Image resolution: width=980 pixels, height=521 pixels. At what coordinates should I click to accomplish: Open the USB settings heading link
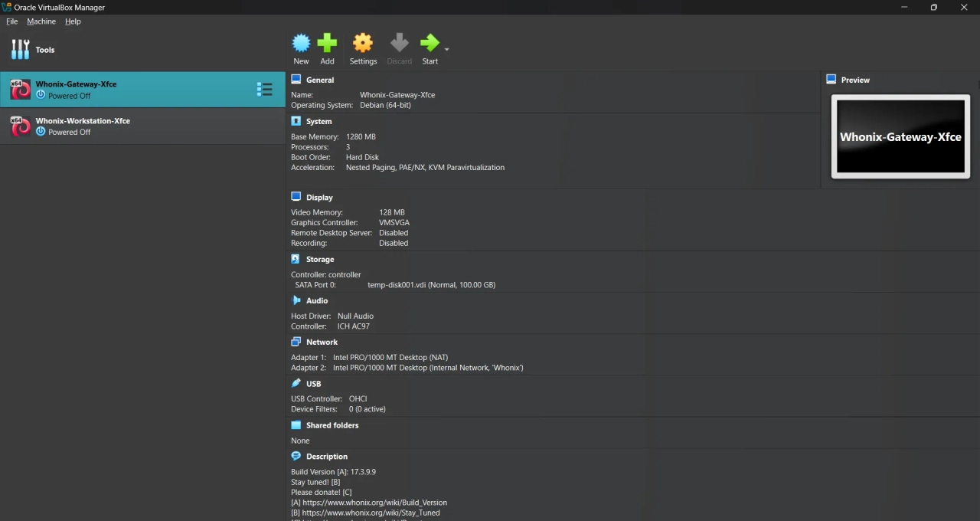(x=314, y=383)
